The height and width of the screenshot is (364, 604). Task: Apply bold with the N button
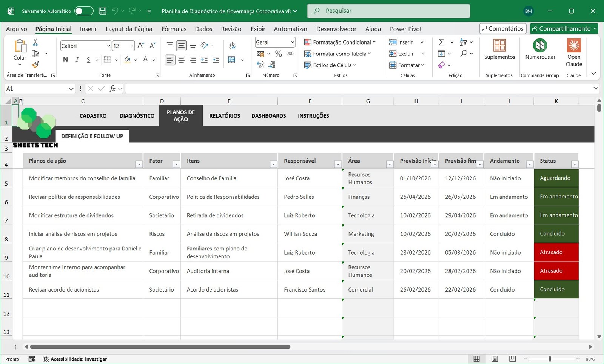(65, 60)
